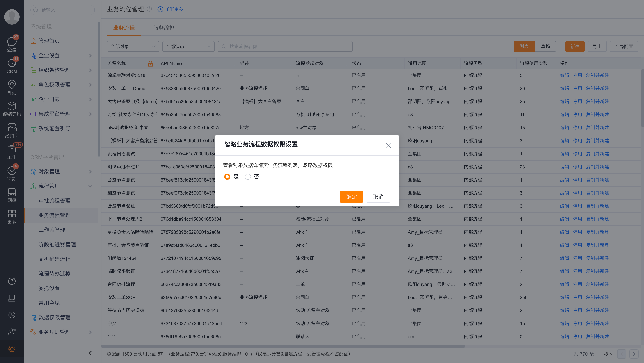644x363 pixels.
Task: Expand 企业日志 menu
Action: click(x=90, y=99)
